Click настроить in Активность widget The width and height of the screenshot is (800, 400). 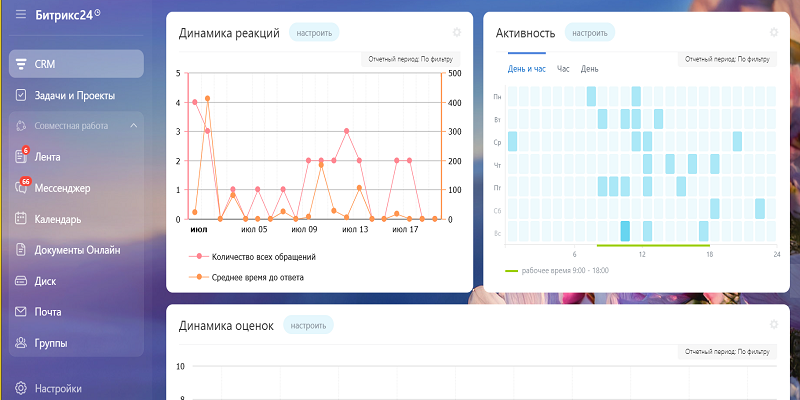590,33
